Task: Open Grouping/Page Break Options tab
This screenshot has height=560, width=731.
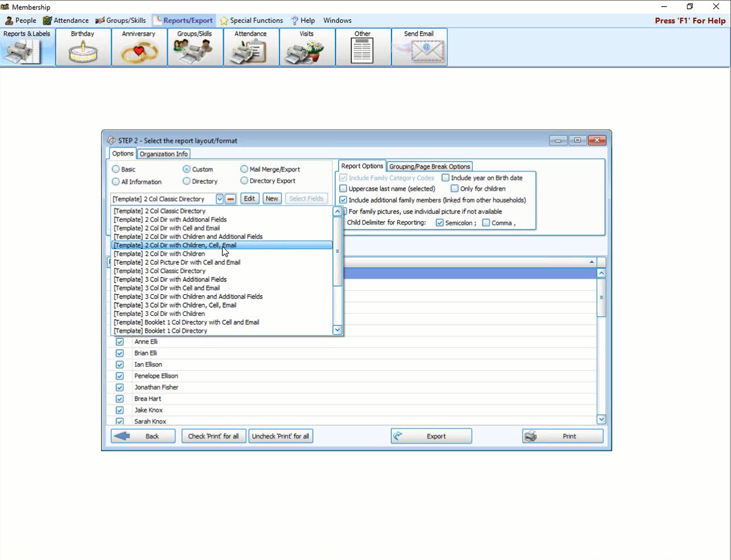Action: [x=429, y=167]
